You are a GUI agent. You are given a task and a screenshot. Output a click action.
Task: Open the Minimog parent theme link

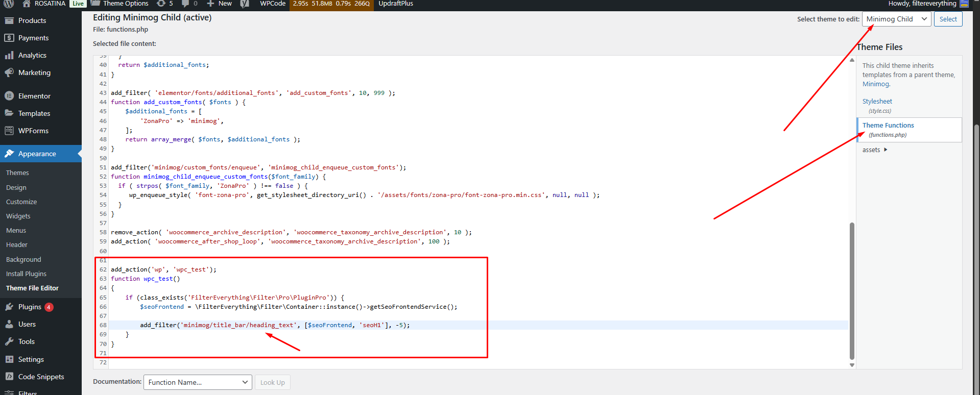(875, 84)
